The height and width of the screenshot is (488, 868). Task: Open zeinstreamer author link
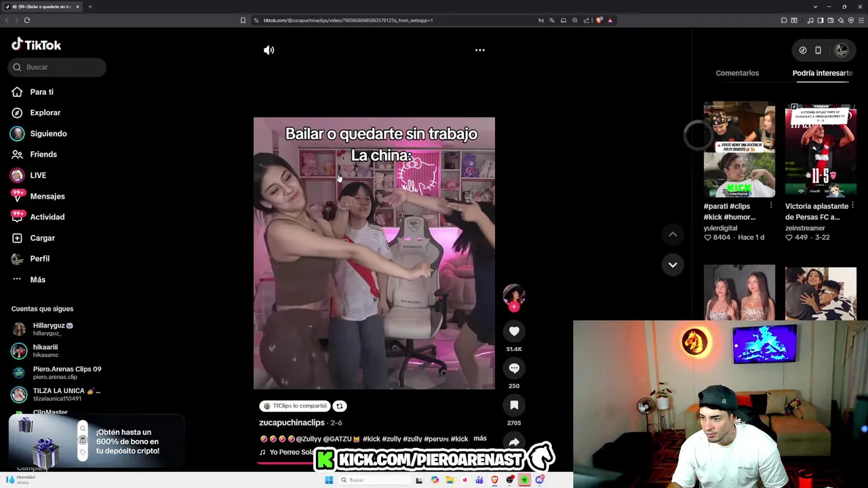[x=805, y=228]
